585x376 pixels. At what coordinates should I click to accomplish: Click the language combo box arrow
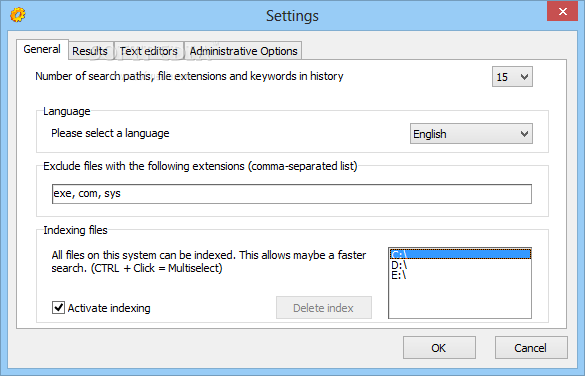[x=524, y=134]
